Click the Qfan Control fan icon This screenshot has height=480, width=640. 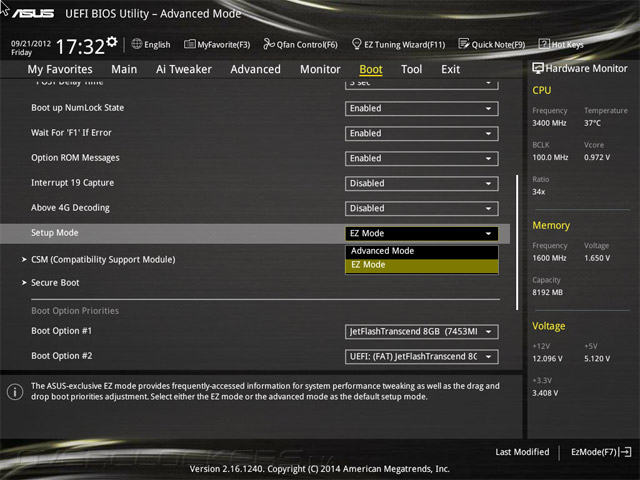pyautogui.click(x=269, y=44)
